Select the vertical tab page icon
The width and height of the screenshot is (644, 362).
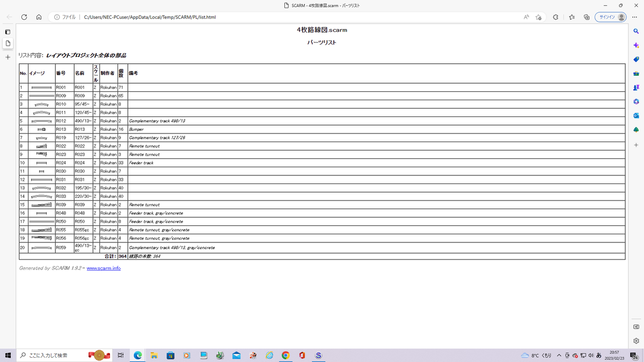pyautogui.click(x=8, y=43)
